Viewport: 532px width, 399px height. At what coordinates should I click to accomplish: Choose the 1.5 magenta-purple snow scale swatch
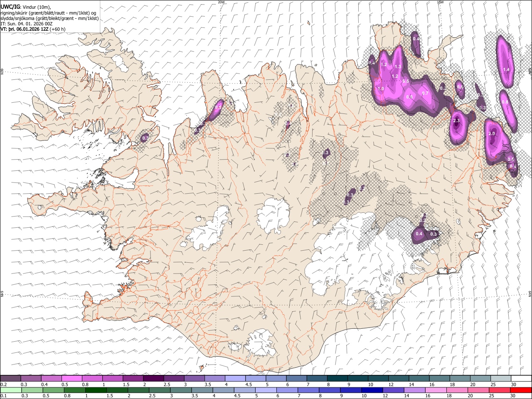[133, 378]
